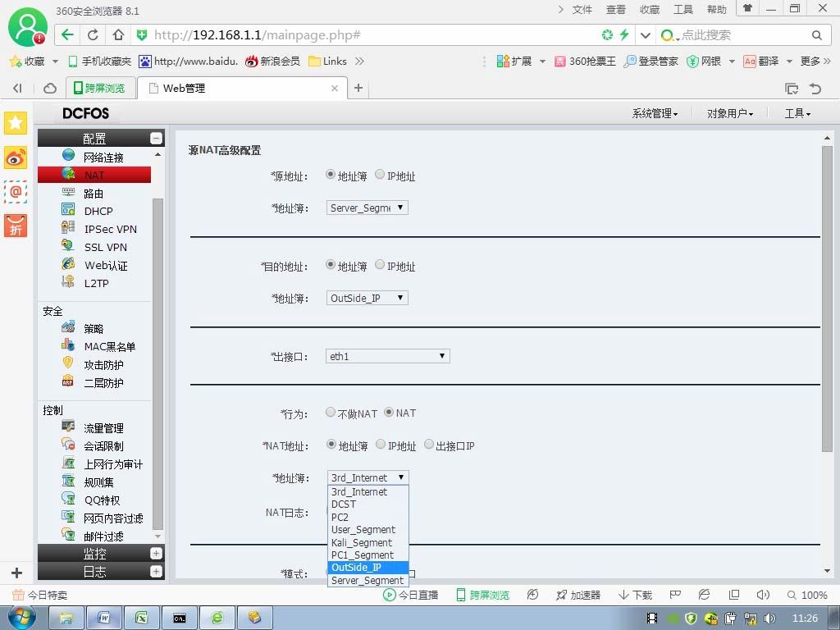This screenshot has height=630, width=840.
Task: Expand the 监控 section
Action: (x=156, y=554)
